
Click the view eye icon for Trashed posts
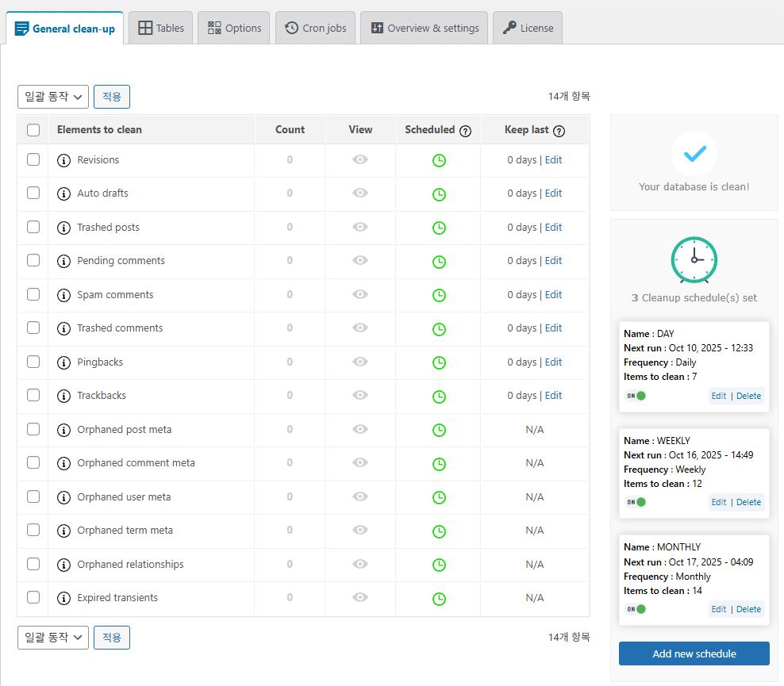point(360,228)
